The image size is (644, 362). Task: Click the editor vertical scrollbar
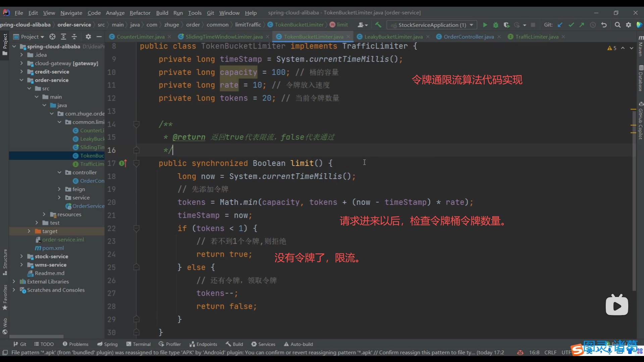click(634, 201)
